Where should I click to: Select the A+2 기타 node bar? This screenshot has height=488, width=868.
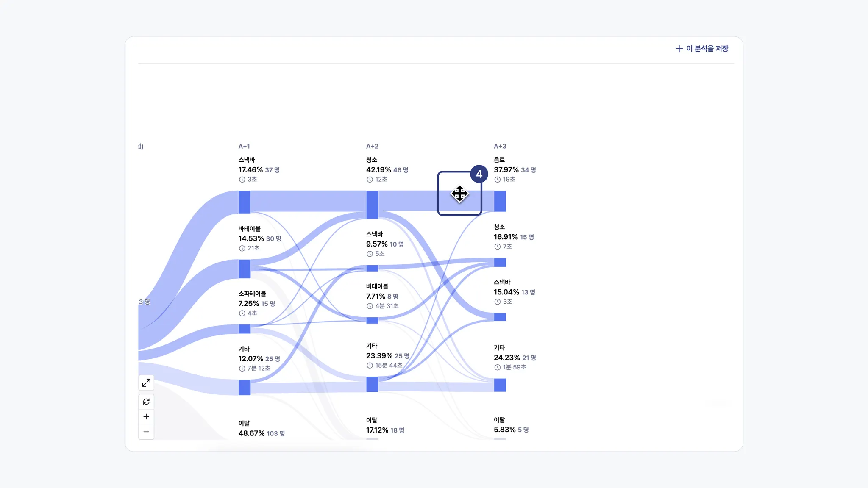(372, 384)
